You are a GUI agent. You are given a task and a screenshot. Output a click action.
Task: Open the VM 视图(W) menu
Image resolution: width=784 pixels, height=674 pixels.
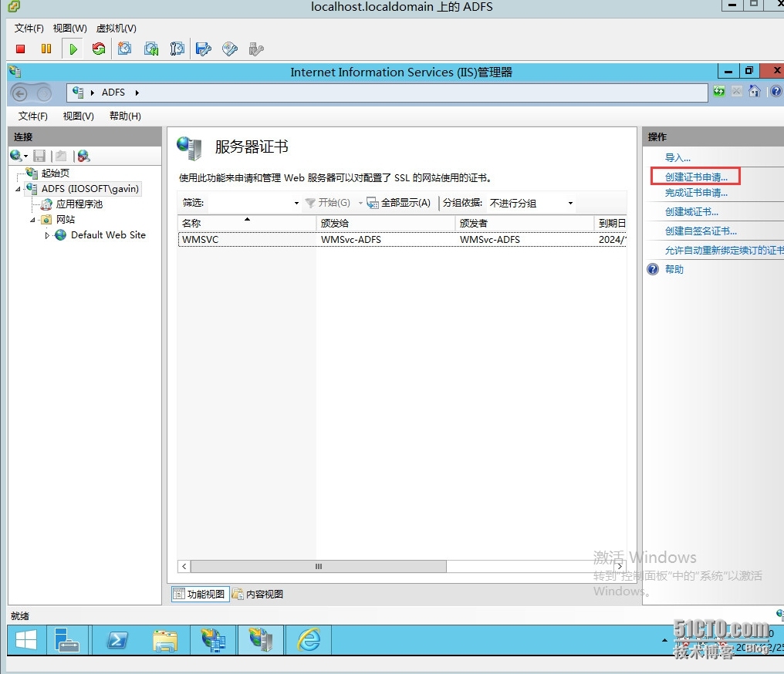coord(70,28)
